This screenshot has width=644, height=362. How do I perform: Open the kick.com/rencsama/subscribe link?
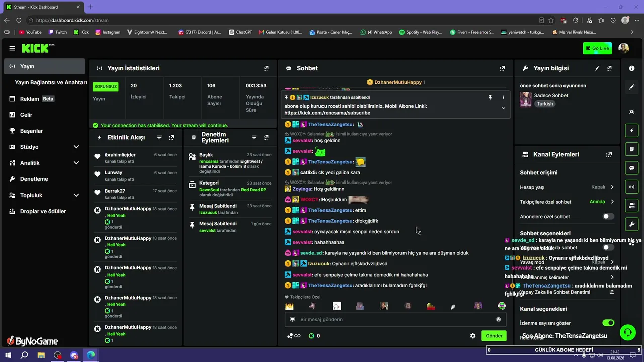pyautogui.click(x=327, y=113)
